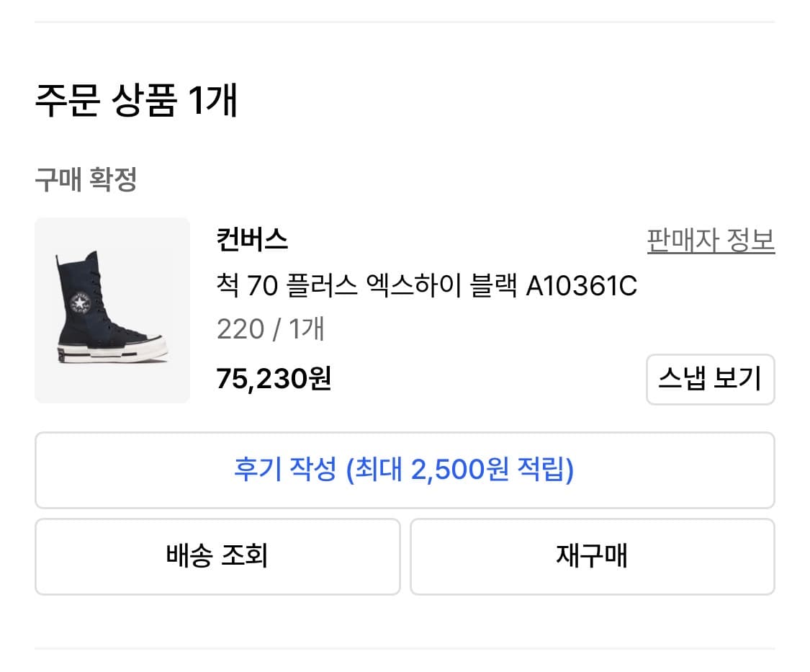View seller details from 판매자 정보
This screenshot has height=672, width=810.
(x=710, y=242)
